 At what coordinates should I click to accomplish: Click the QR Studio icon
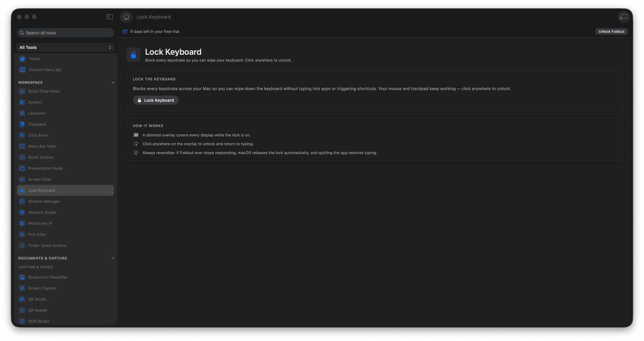click(22, 299)
